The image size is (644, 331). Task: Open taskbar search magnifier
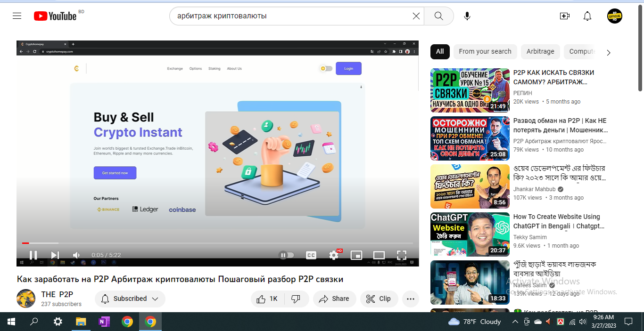click(x=34, y=322)
